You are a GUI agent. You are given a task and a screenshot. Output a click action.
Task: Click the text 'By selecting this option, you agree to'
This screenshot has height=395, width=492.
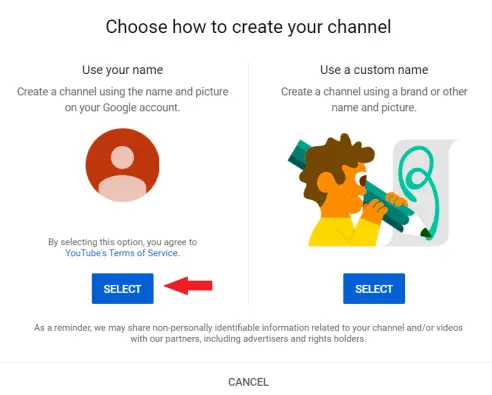[x=122, y=242]
